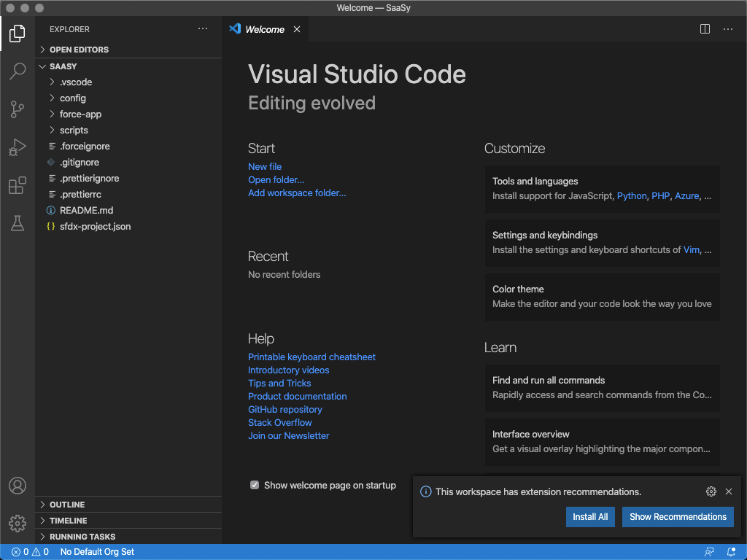747x560 pixels.
Task: Expand the force-app folder
Action: [80, 114]
